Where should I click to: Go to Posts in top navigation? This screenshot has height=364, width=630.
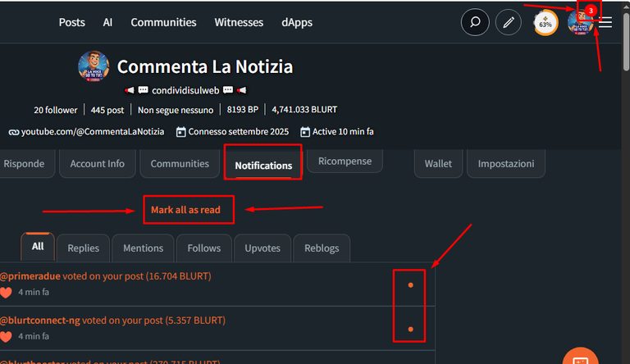point(72,22)
